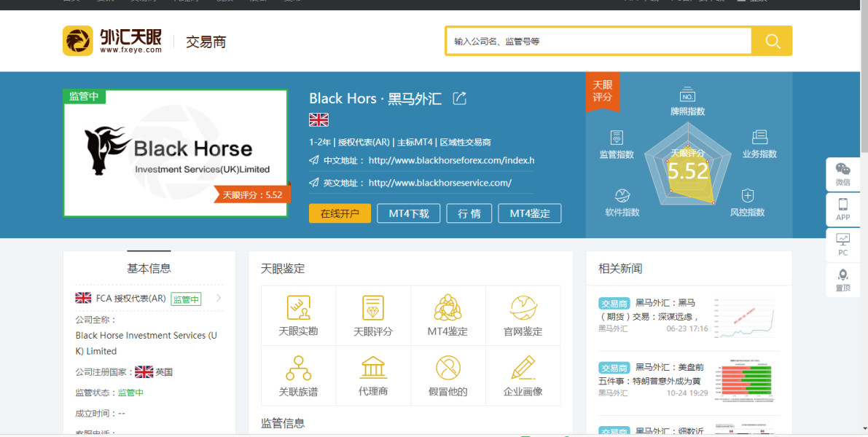Click the share icon beside 黑马外汇
The image size is (868, 437).
tap(460, 98)
